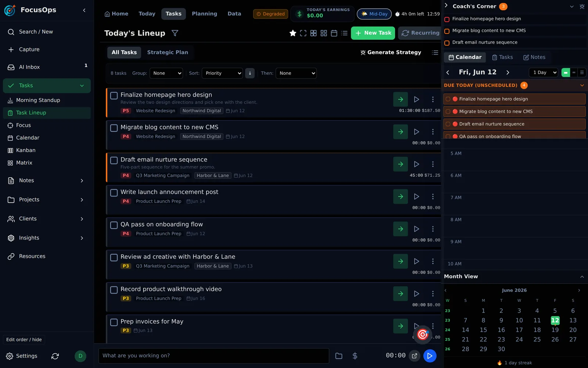Image resolution: width=588 pixels, height=368 pixels.
Task: Collapse Due Today unscheduled section
Action: tap(582, 85)
